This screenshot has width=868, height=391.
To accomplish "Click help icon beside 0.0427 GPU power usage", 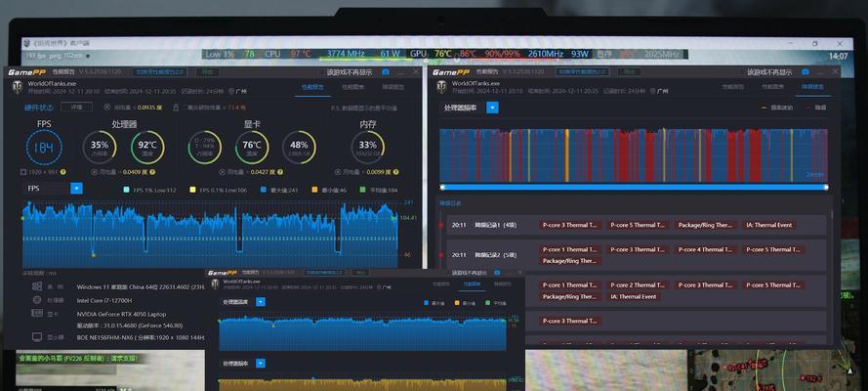I will coord(281,172).
